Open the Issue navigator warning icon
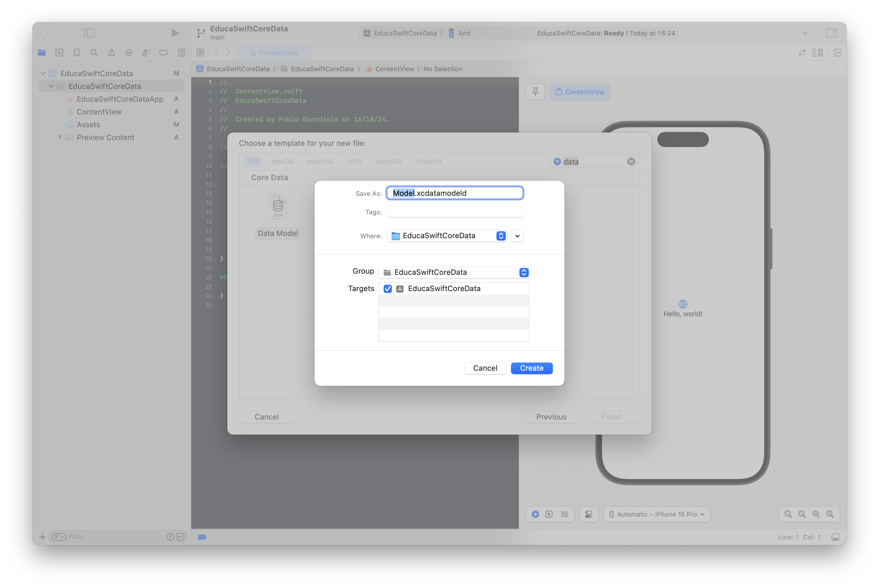This screenshot has width=879, height=588. click(111, 53)
